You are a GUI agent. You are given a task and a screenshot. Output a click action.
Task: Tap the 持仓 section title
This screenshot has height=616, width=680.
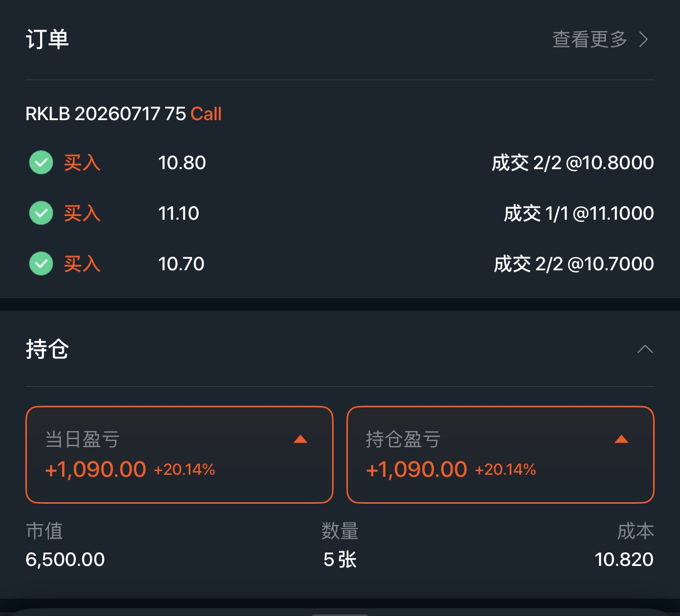pyautogui.click(x=47, y=349)
